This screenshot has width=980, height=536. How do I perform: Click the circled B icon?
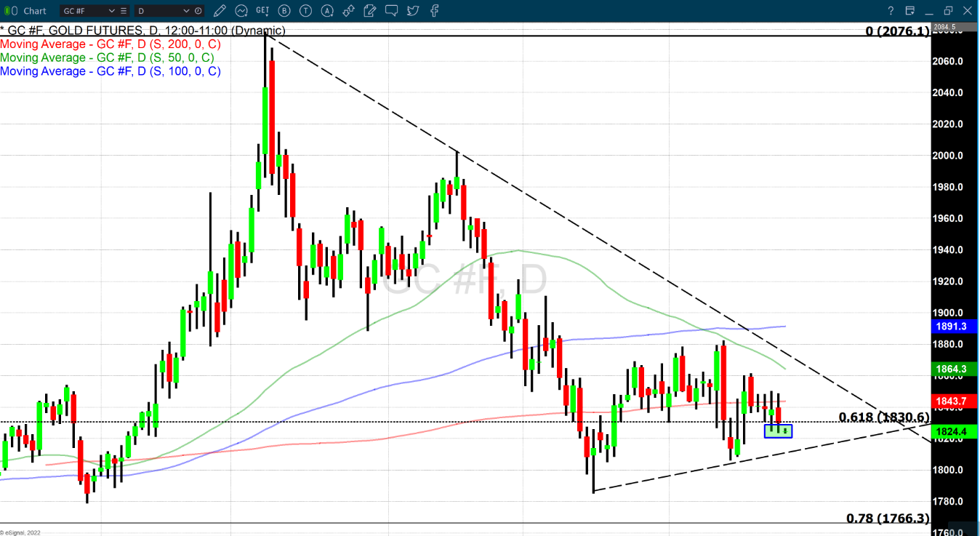click(284, 11)
